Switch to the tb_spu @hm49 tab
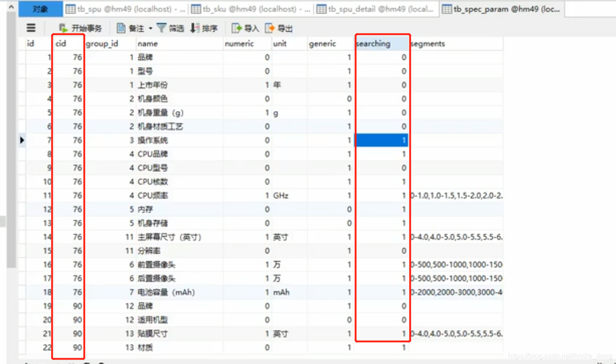This screenshot has height=364, width=616. (x=126, y=9)
